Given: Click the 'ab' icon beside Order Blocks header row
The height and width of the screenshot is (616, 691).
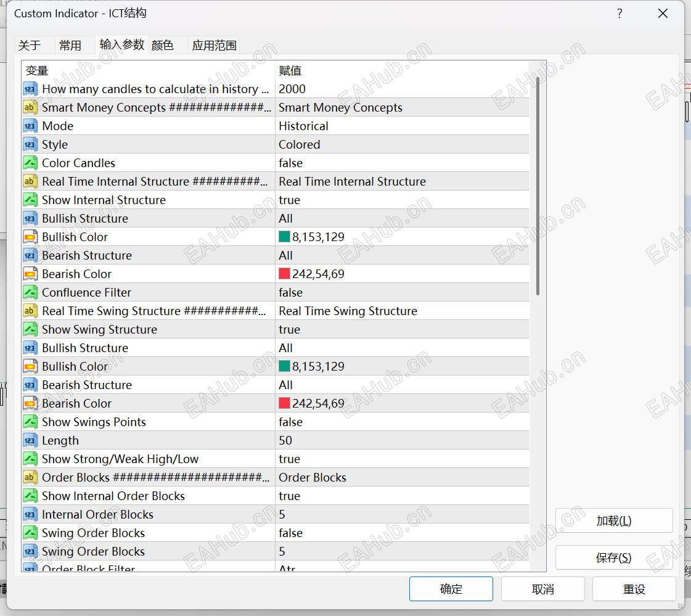Looking at the screenshot, I should pos(31,477).
